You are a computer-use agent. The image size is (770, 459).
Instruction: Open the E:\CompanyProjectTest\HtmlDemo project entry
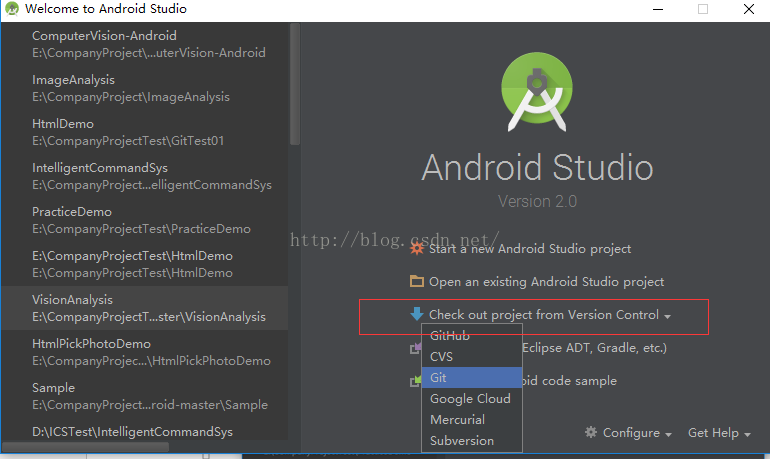click(x=145, y=264)
